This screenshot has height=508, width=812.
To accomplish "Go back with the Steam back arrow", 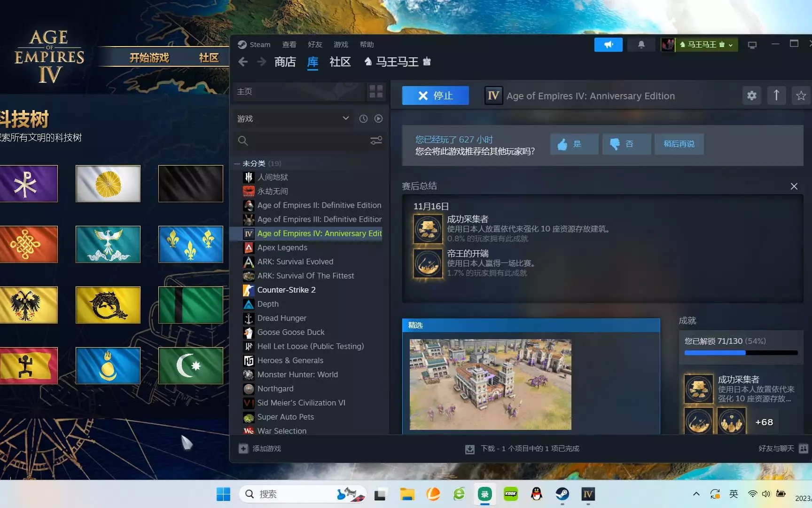I will click(243, 62).
